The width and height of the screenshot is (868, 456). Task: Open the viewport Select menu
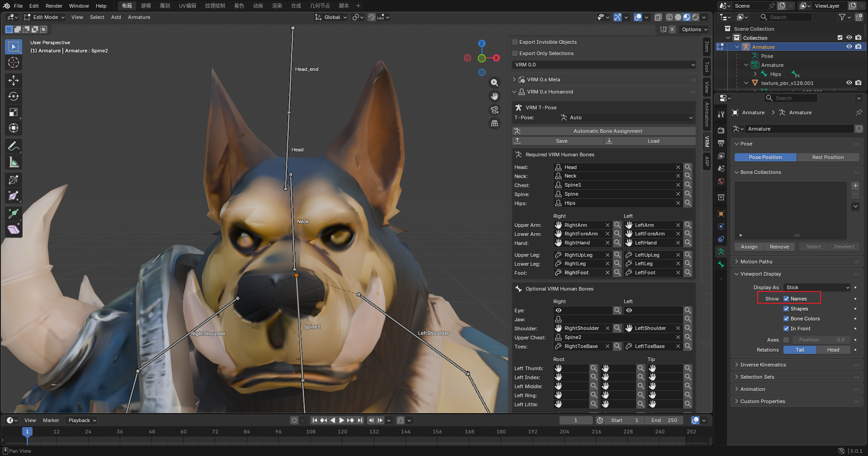(97, 17)
